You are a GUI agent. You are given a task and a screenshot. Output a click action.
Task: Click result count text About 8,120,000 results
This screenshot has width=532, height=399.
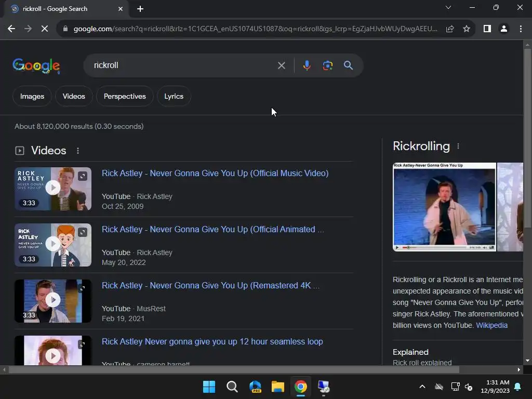point(79,126)
